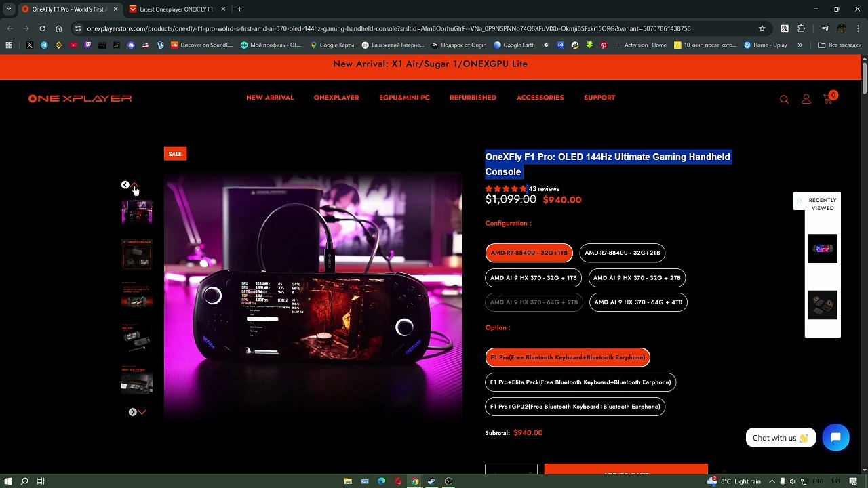
Task: Open the EGPU&MINI PC menu
Action: click(x=404, y=98)
